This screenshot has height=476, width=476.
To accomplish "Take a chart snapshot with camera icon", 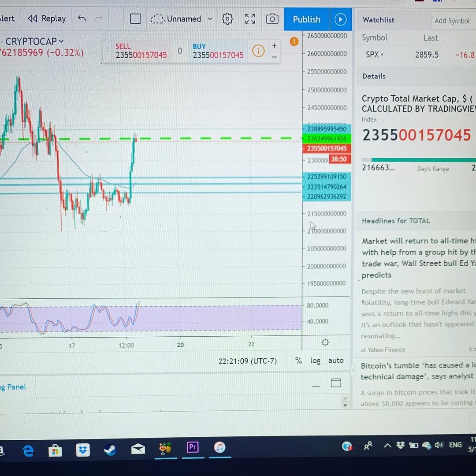I will pyautogui.click(x=272, y=19).
